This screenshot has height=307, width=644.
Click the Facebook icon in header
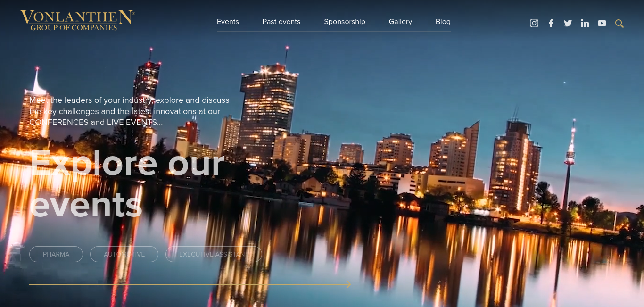[x=551, y=23]
